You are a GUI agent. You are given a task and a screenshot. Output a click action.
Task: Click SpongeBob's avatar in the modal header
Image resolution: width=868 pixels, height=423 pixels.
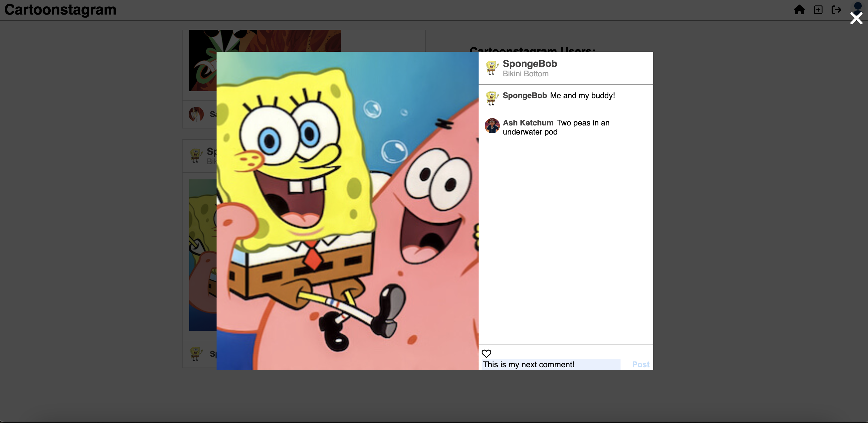(x=492, y=68)
